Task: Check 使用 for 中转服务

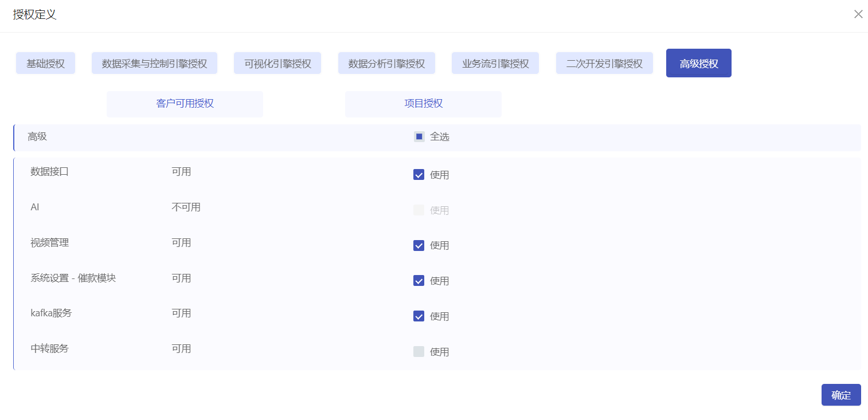Action: [x=419, y=352]
